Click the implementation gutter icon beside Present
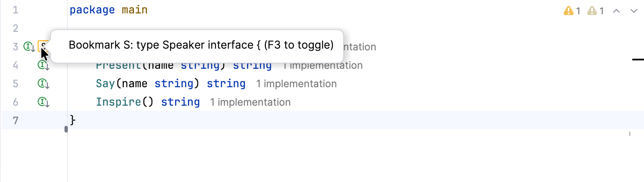The width and height of the screenshot is (644, 182). [x=43, y=65]
